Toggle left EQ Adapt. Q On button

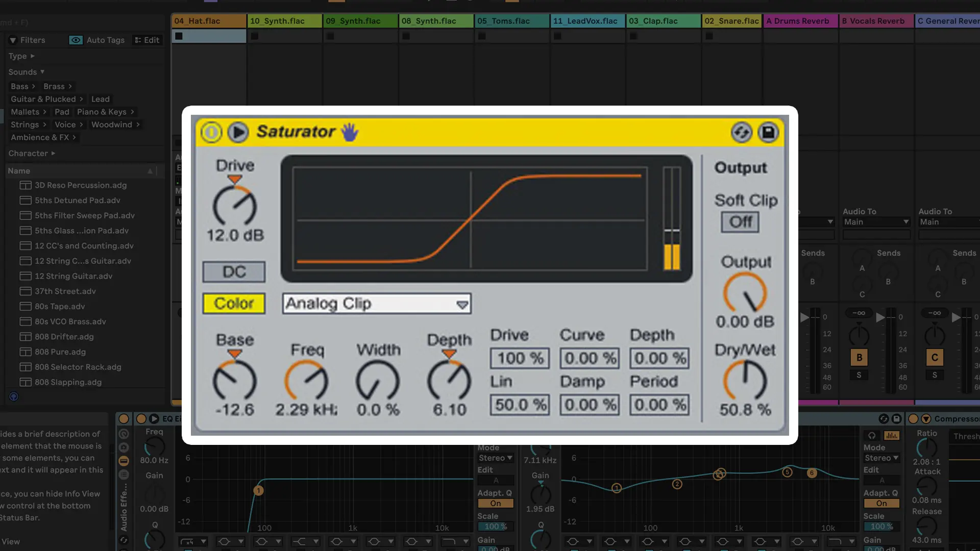point(495,504)
